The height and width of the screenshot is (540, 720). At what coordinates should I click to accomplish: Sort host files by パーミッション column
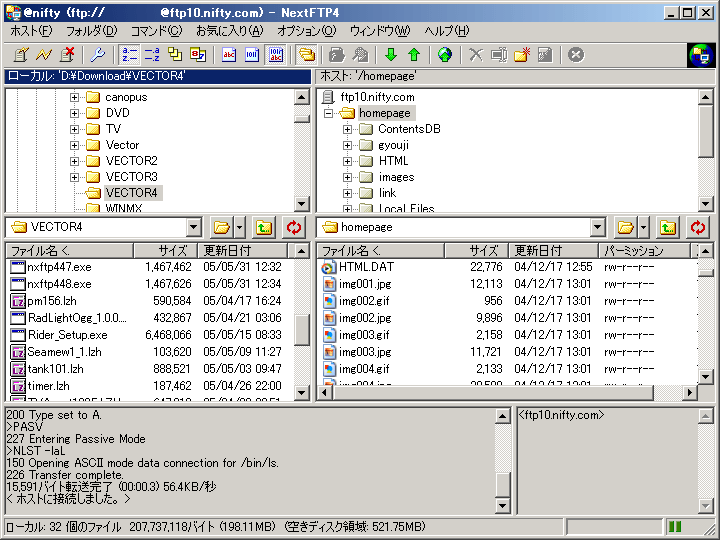[644, 251]
